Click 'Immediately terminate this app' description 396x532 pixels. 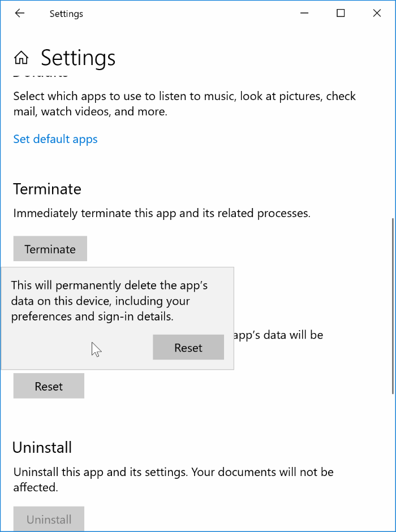pyautogui.click(x=162, y=213)
